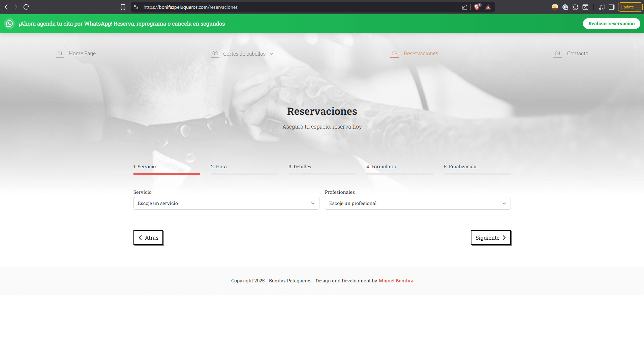Open the Servicio dropdown
This screenshot has height=349, width=644.
226,203
